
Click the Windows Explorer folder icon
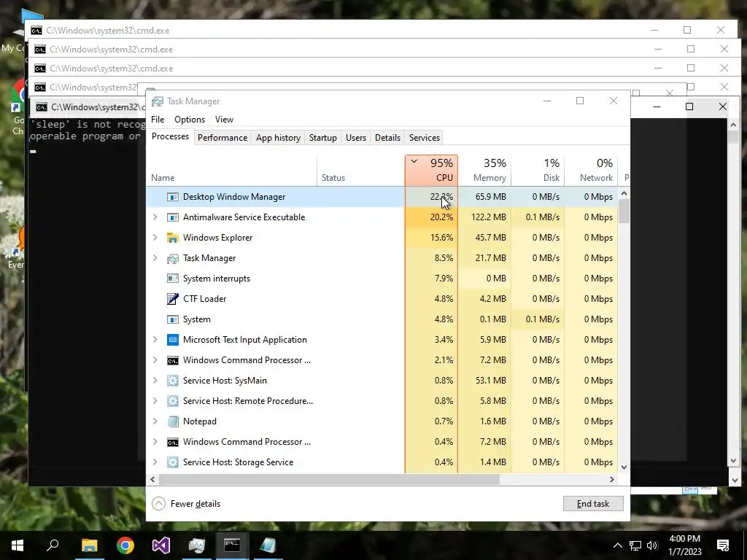[x=172, y=238]
